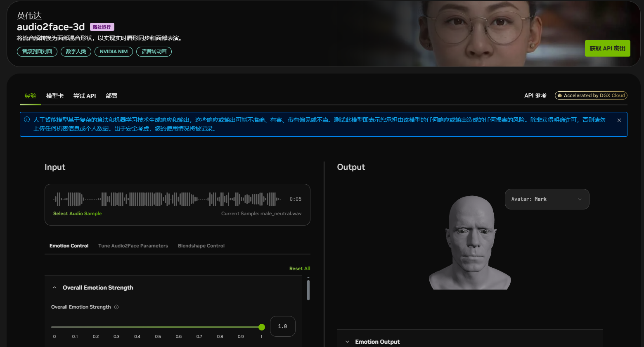Switch to the 模型卡 tab
This screenshot has height=347, width=644.
point(55,95)
